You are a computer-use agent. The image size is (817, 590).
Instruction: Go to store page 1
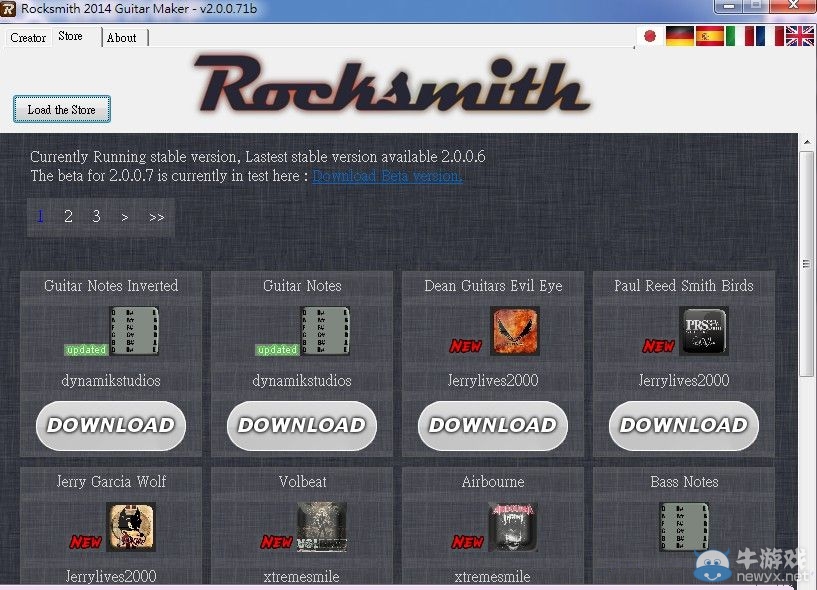(x=41, y=216)
